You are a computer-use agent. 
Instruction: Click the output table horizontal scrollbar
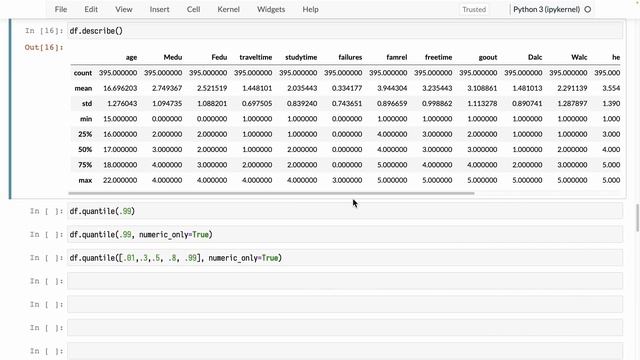pos(271,193)
